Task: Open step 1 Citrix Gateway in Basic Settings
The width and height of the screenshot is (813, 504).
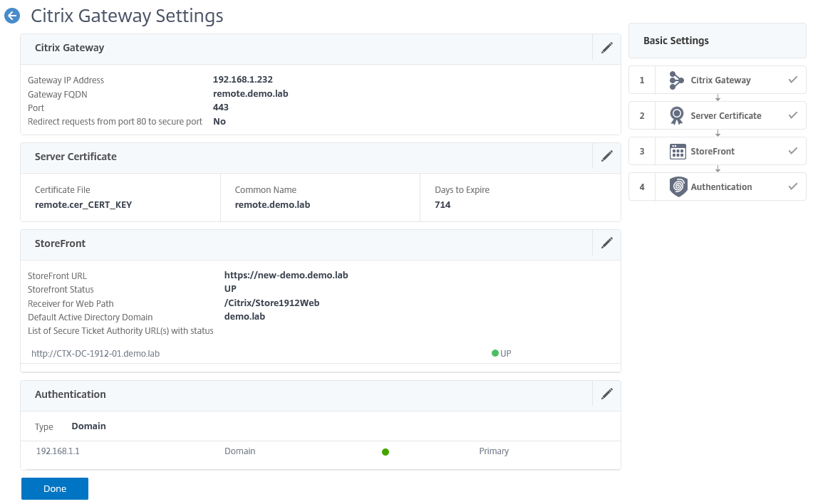Action: click(x=720, y=80)
